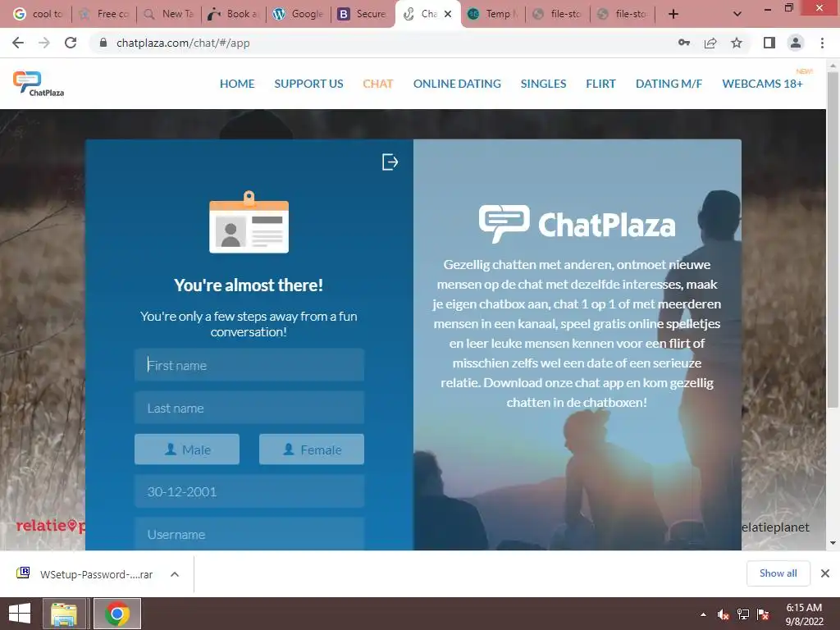This screenshot has width=840, height=630.
Task: Switch to the 'Temp M' tab
Action: tap(493, 14)
